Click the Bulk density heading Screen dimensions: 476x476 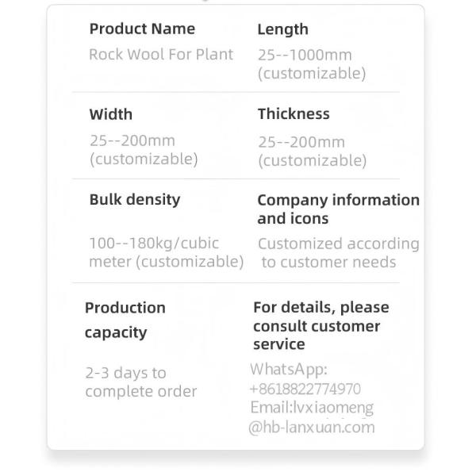pyautogui.click(x=135, y=200)
